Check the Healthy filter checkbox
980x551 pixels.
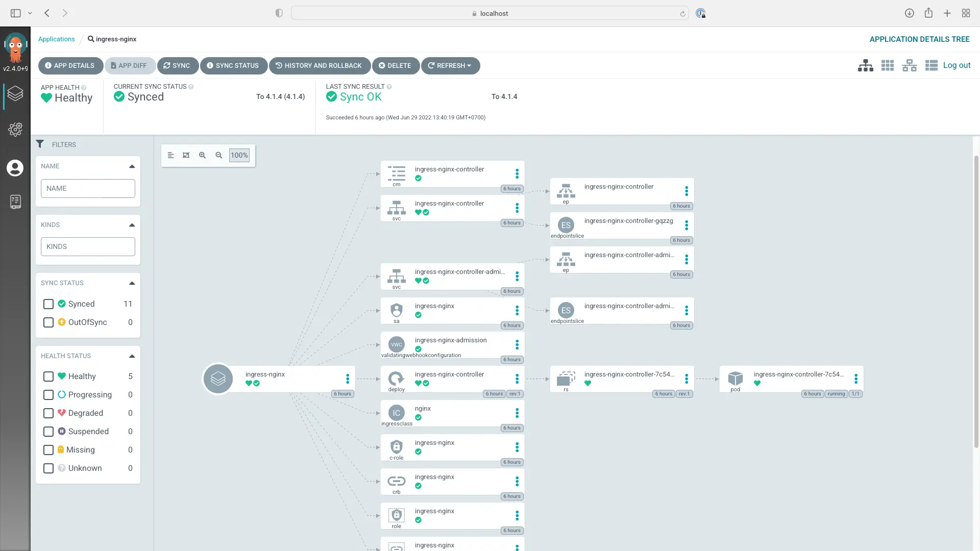pos(48,377)
